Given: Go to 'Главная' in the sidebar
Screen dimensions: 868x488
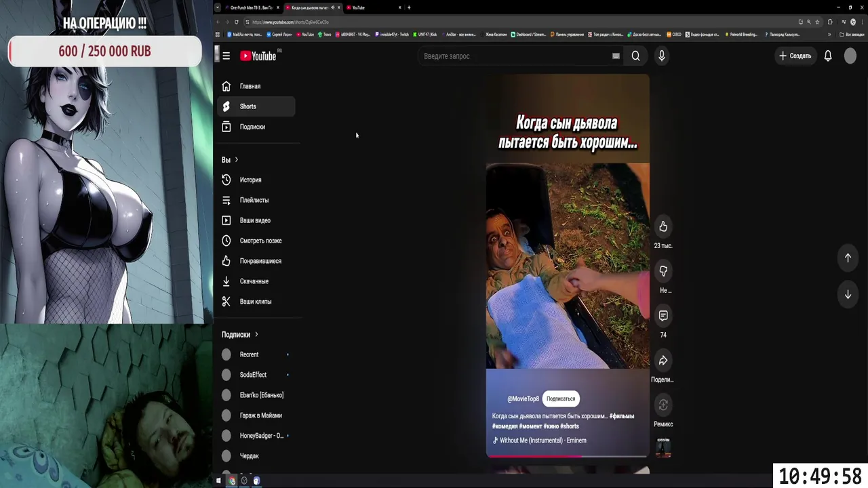Looking at the screenshot, I should [256, 86].
